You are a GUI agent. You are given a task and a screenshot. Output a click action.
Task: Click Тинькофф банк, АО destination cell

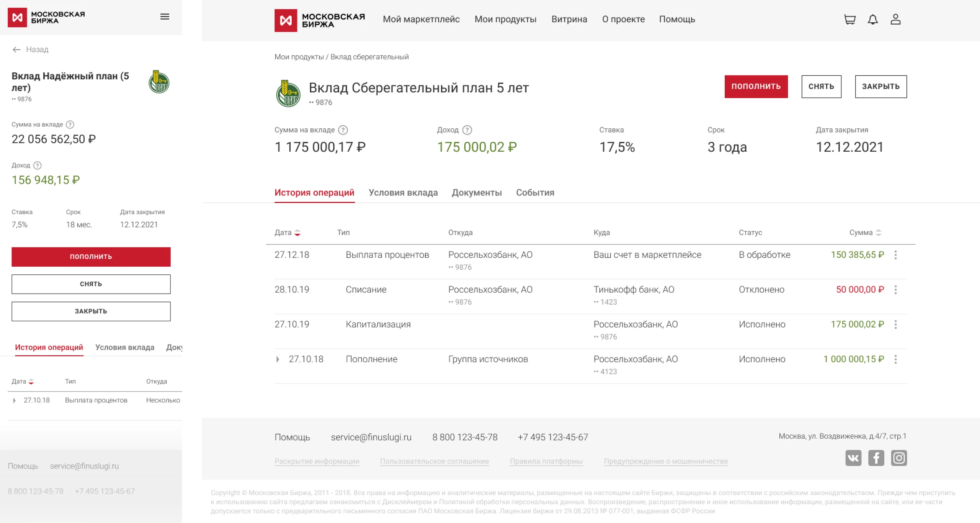[634, 290]
